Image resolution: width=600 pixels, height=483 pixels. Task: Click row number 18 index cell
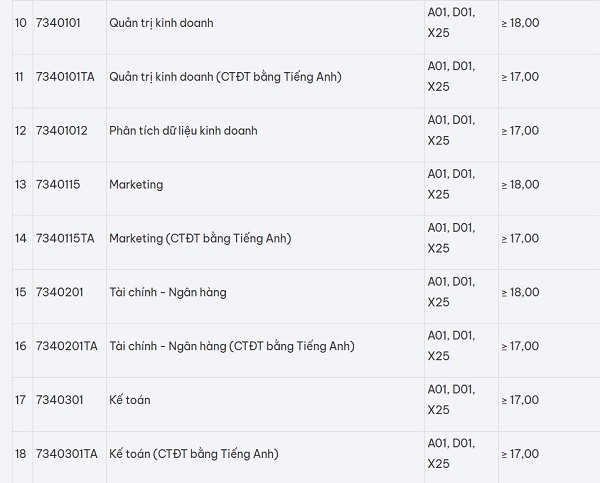[21, 454]
